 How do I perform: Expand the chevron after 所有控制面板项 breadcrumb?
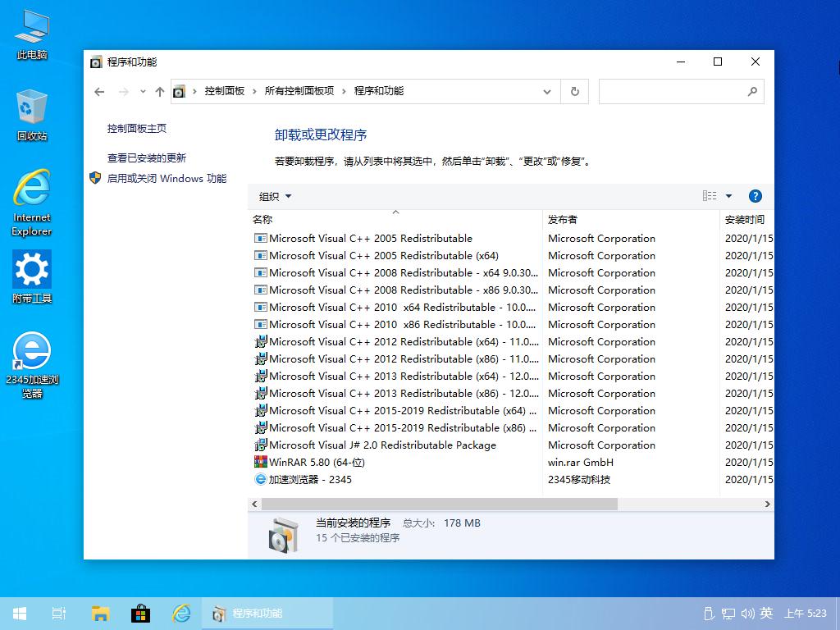(x=344, y=92)
